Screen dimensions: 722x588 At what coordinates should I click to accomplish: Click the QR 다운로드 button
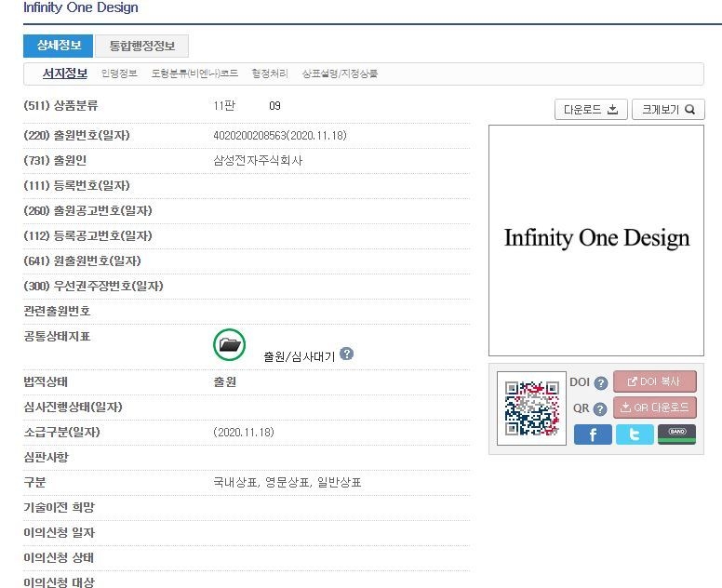point(655,408)
